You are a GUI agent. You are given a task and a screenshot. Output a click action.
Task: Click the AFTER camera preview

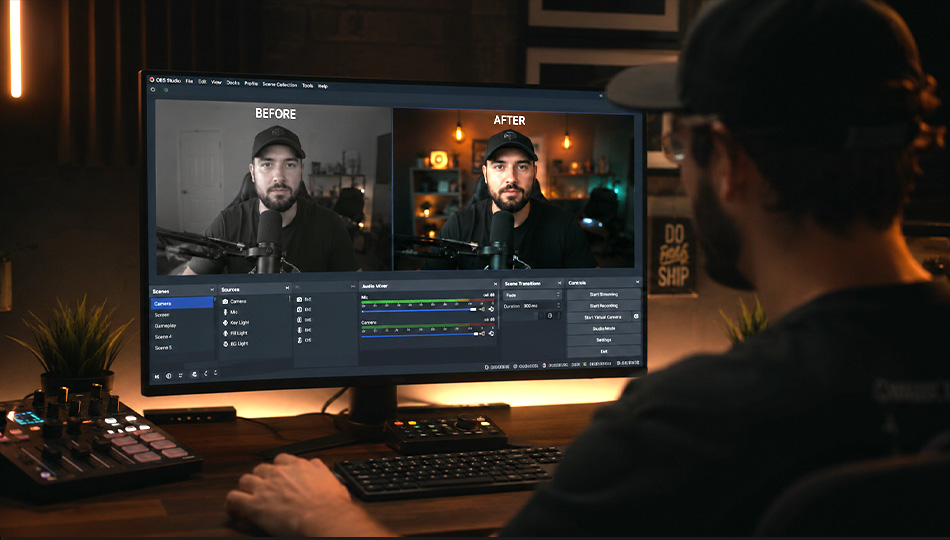tap(514, 189)
